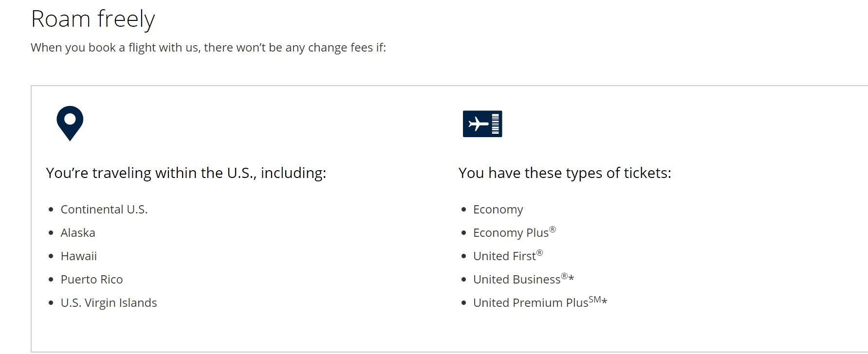Click the Hawaii list item
The image size is (868, 354).
[x=79, y=256]
